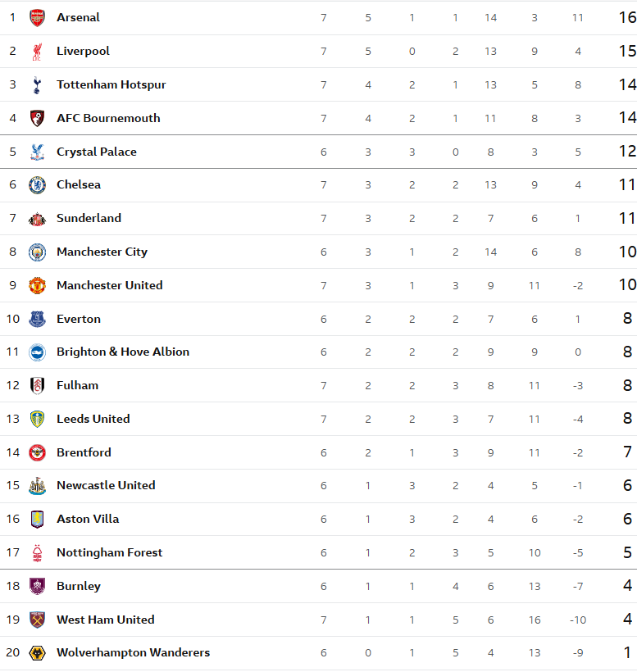Click Arsenal's 16 points total

[627, 17]
